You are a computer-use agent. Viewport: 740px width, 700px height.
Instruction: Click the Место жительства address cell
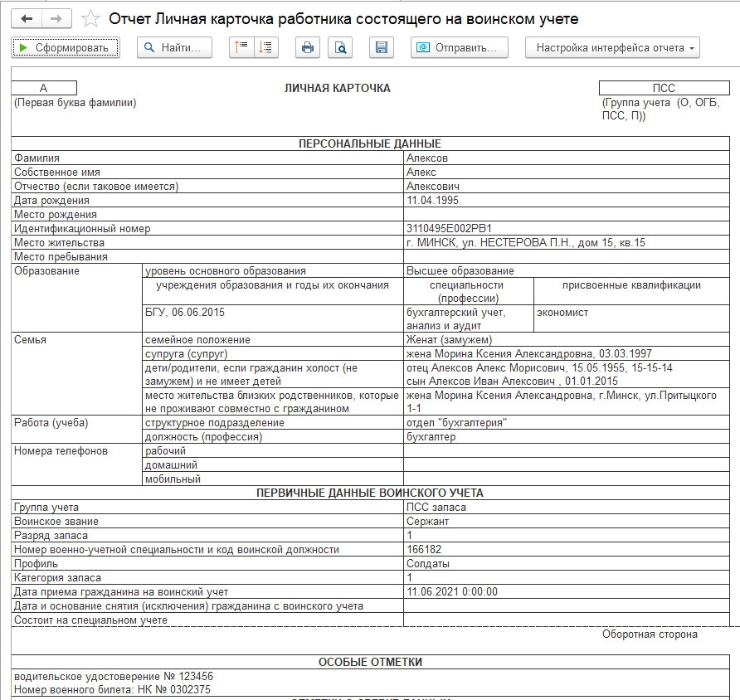point(525,242)
